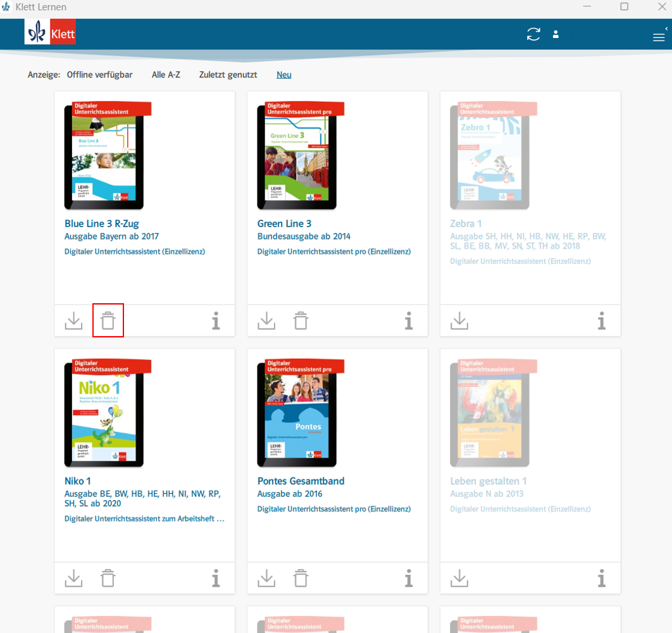Image resolution: width=672 pixels, height=633 pixels.
Task: Open Green Line 3 title link
Action: [x=284, y=224]
